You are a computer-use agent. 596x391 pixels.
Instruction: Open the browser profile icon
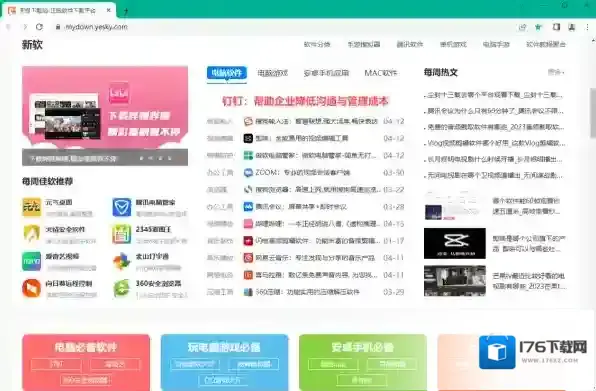point(572,27)
